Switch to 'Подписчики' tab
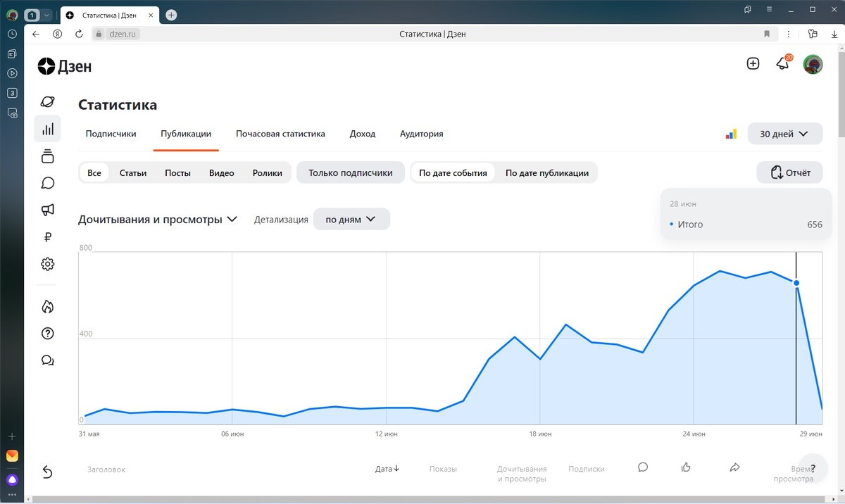Image resolution: width=845 pixels, height=504 pixels. tap(111, 134)
